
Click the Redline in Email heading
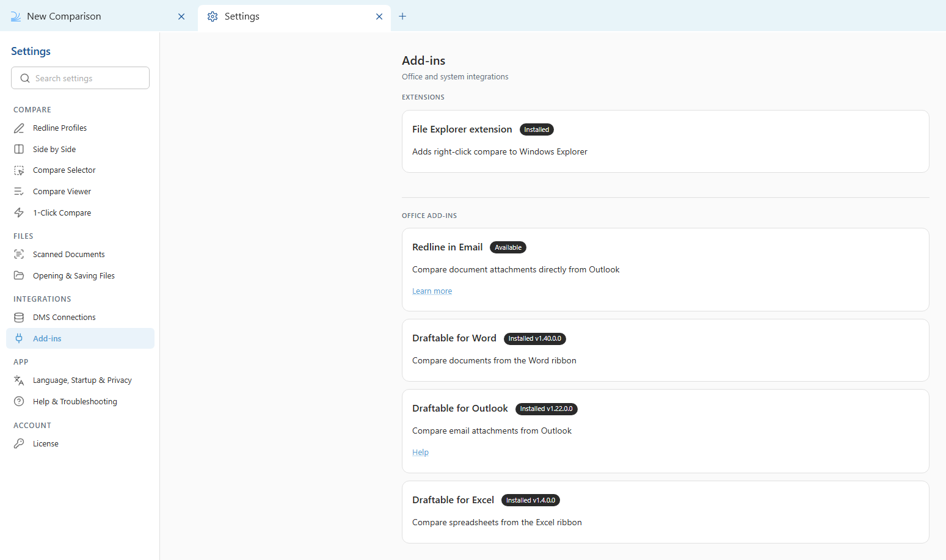tap(448, 247)
